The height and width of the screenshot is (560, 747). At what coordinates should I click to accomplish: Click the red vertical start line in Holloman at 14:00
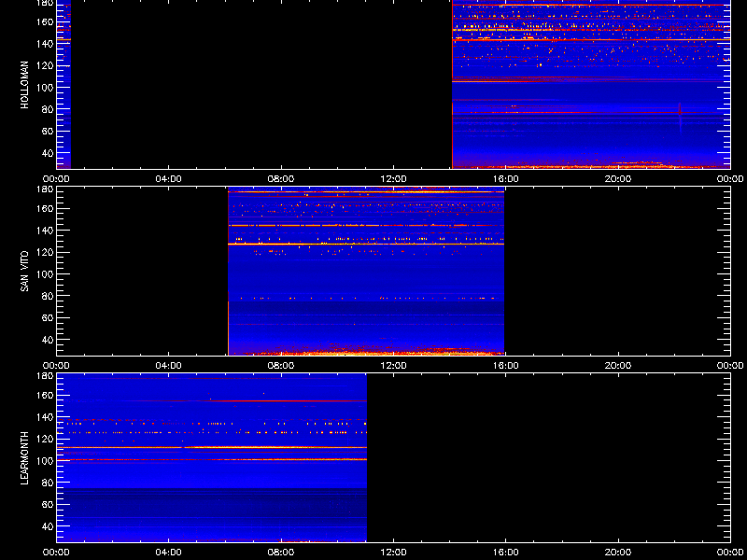click(452, 84)
